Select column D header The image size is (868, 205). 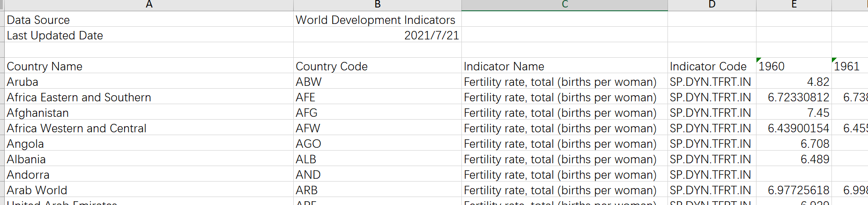pos(712,5)
